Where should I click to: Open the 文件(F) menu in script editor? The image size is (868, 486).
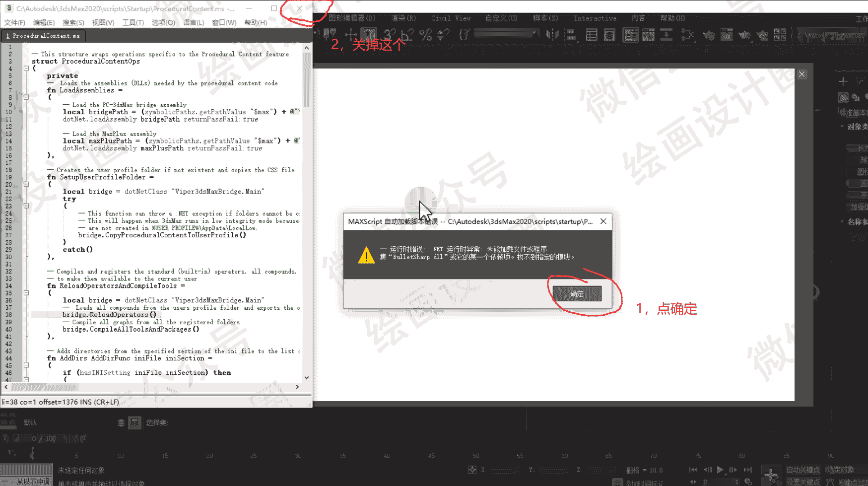(x=15, y=22)
